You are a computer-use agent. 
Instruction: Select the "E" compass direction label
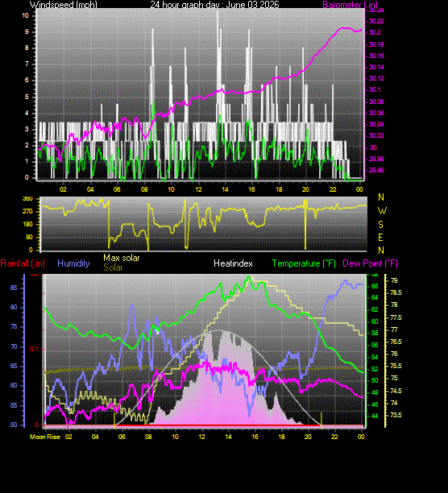[381, 238]
